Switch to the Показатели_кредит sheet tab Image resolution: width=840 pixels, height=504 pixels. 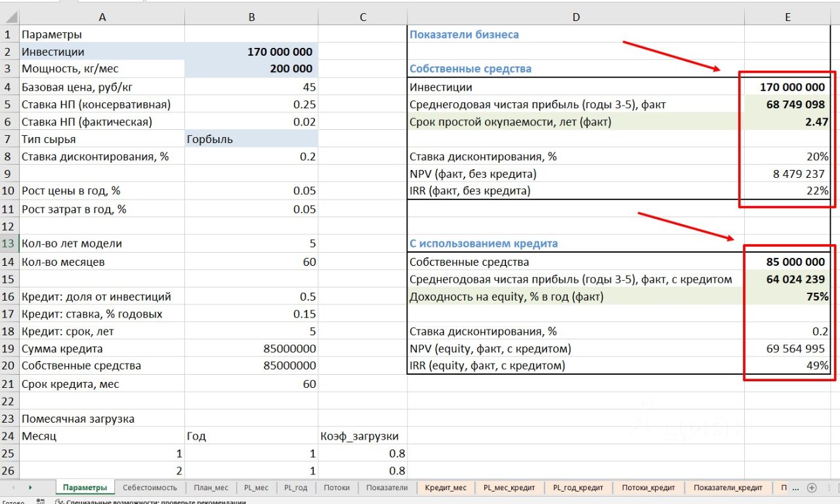click(x=728, y=488)
